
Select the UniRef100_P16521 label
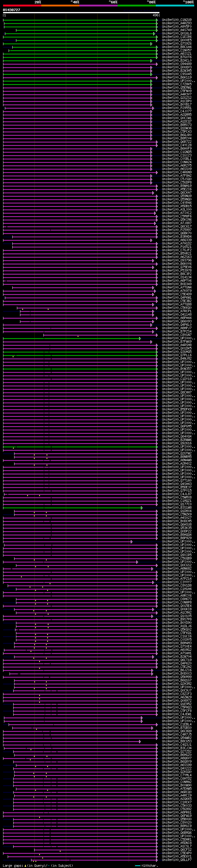coord(177,247)
